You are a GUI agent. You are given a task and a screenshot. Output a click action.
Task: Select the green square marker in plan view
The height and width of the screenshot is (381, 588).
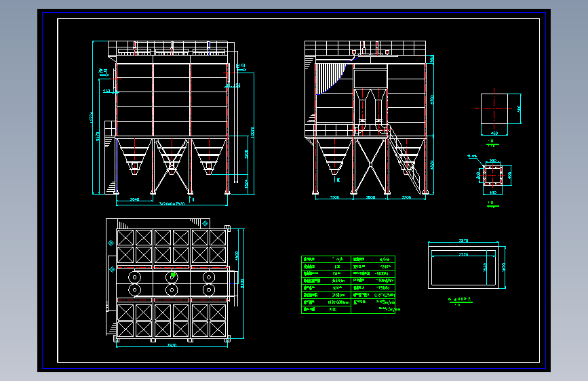[173, 275]
